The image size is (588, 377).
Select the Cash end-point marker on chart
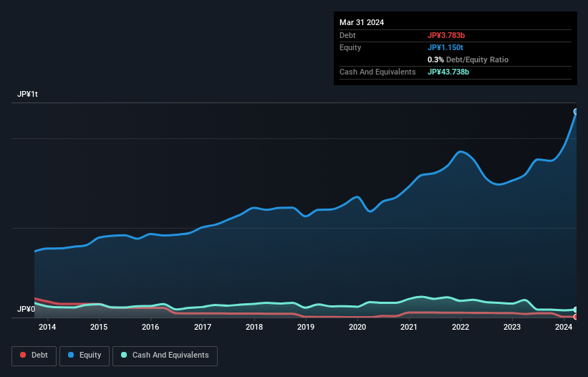pos(576,310)
